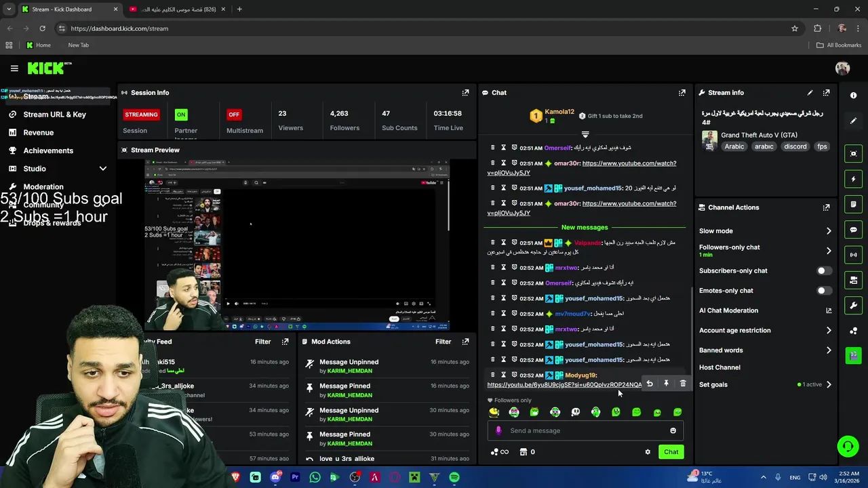Pop out the Stream info panel

click(x=826, y=93)
